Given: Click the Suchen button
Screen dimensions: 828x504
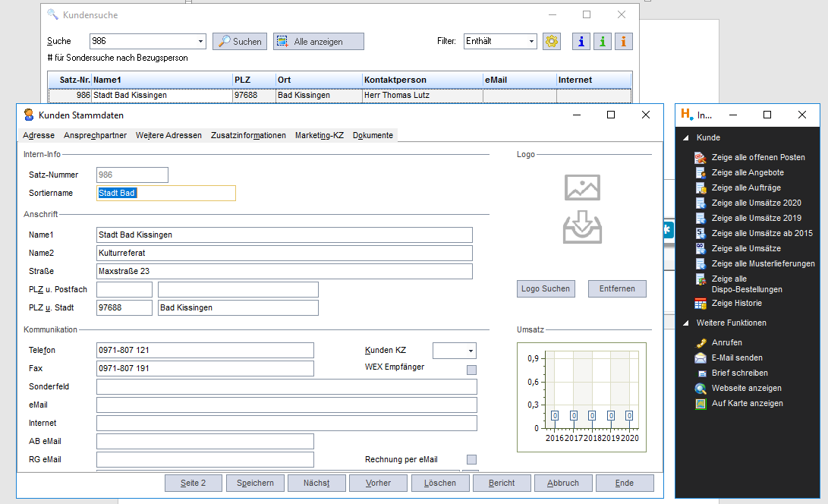Looking at the screenshot, I should pos(240,41).
